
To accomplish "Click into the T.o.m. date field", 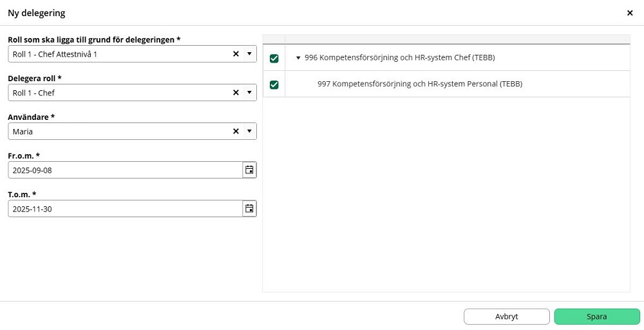I will pyautogui.click(x=122, y=209).
